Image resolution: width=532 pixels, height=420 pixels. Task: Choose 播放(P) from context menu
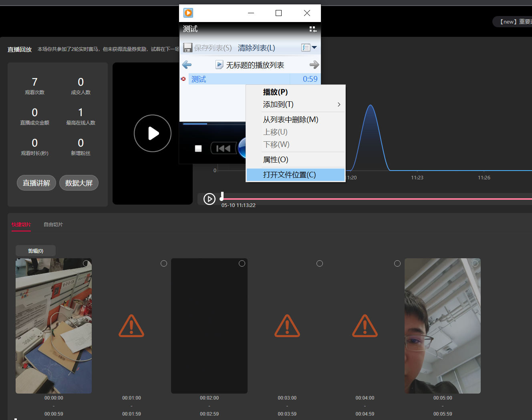pyautogui.click(x=295, y=92)
